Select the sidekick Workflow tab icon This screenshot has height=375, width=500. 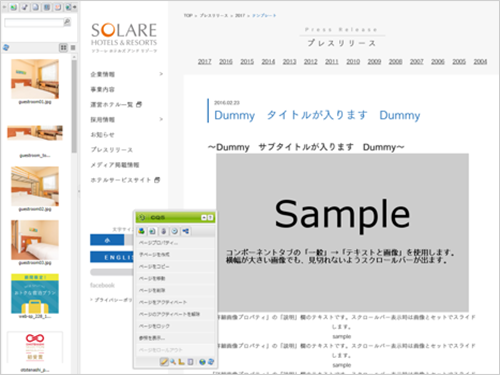[186, 231]
